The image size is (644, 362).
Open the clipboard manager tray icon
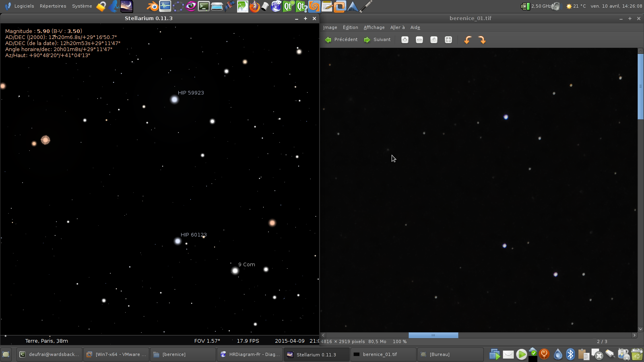pyautogui.click(x=583, y=354)
